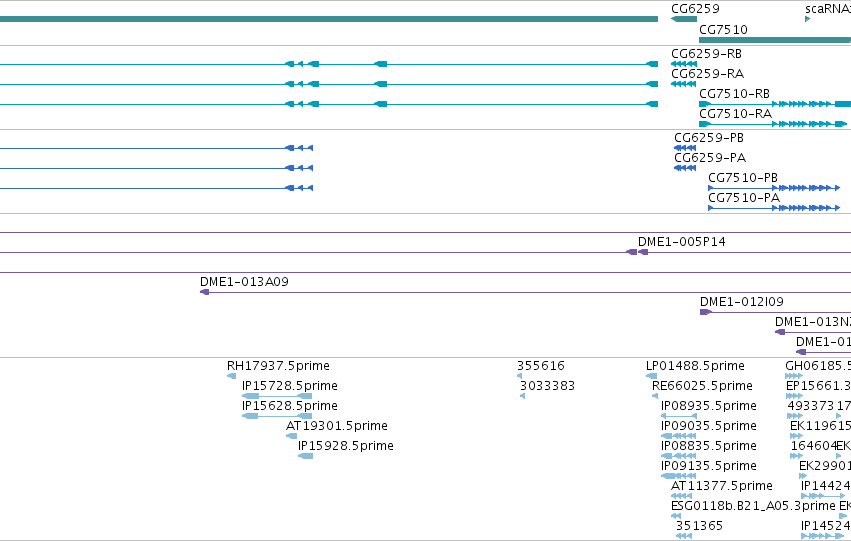Viewport: 851px width, 541px height.
Task: Click the long teal gene bar at top
Action: (329, 19)
